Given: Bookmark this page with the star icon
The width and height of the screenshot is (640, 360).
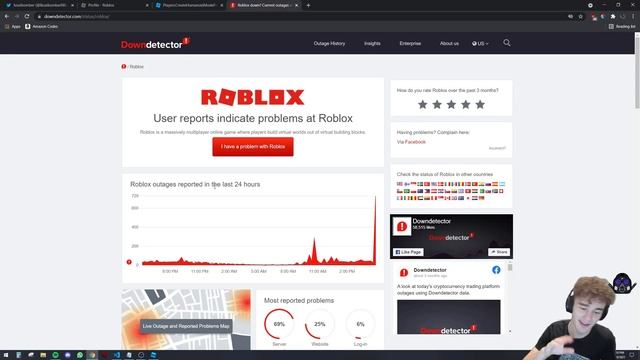Looking at the screenshot, I should pyautogui.click(x=580, y=16).
